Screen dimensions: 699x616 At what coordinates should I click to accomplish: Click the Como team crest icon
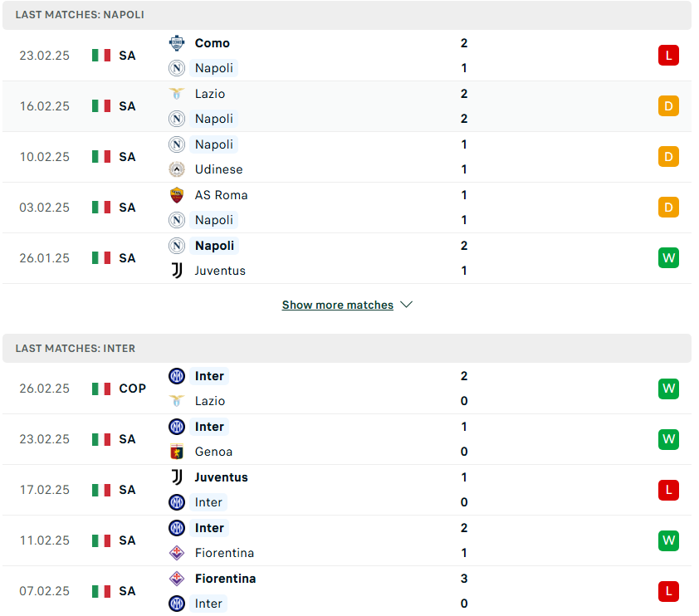[177, 43]
